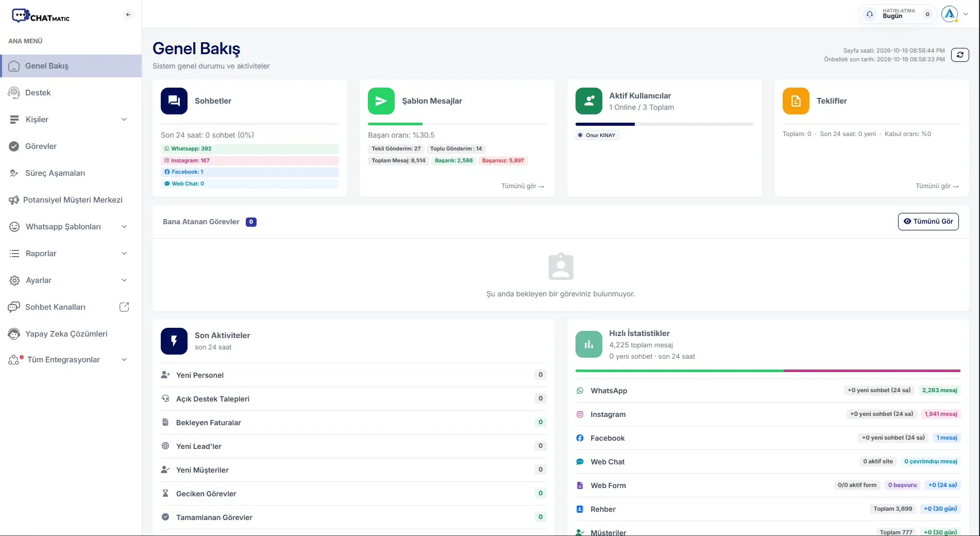980x536 pixels.
Task: Click the Aktif Kullanıcılar online progress bar
Action: (664, 124)
